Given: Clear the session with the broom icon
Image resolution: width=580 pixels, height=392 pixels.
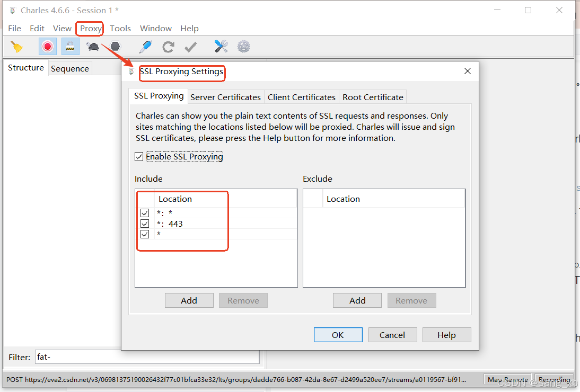Looking at the screenshot, I should pos(16,47).
